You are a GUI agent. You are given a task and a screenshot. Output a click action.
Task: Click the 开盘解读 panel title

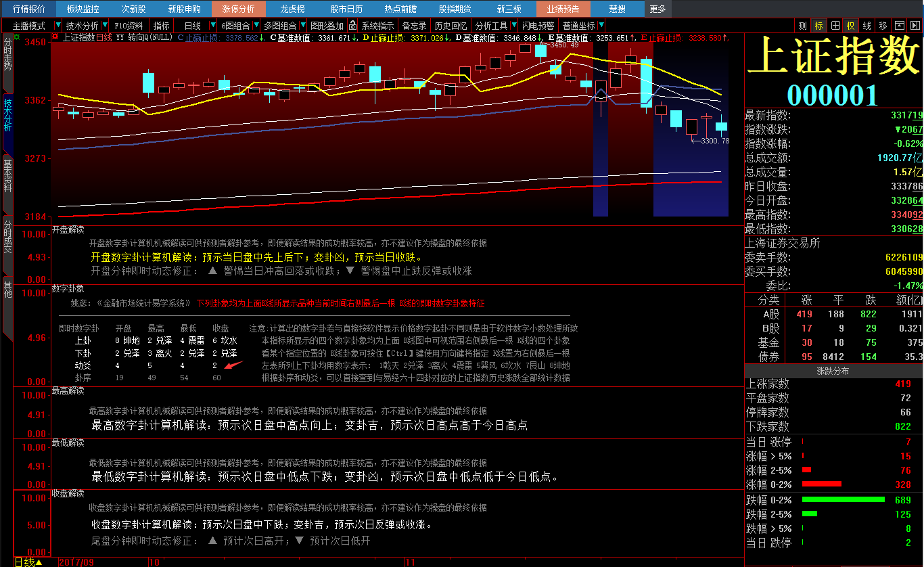pos(68,230)
